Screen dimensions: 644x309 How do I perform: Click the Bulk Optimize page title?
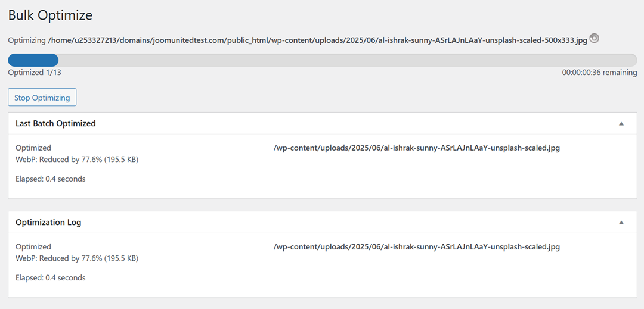coord(50,15)
